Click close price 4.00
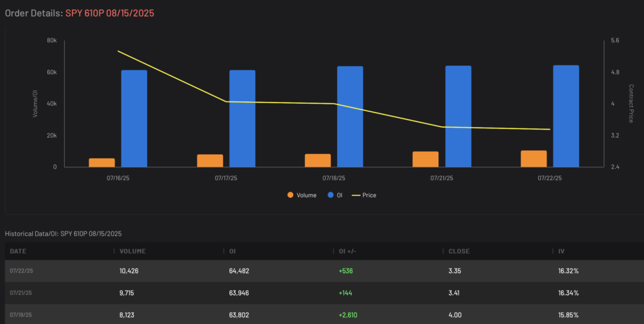 455,315
